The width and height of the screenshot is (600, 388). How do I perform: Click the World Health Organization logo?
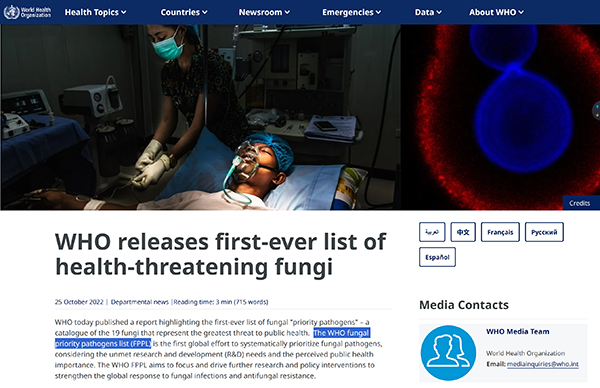[27, 12]
